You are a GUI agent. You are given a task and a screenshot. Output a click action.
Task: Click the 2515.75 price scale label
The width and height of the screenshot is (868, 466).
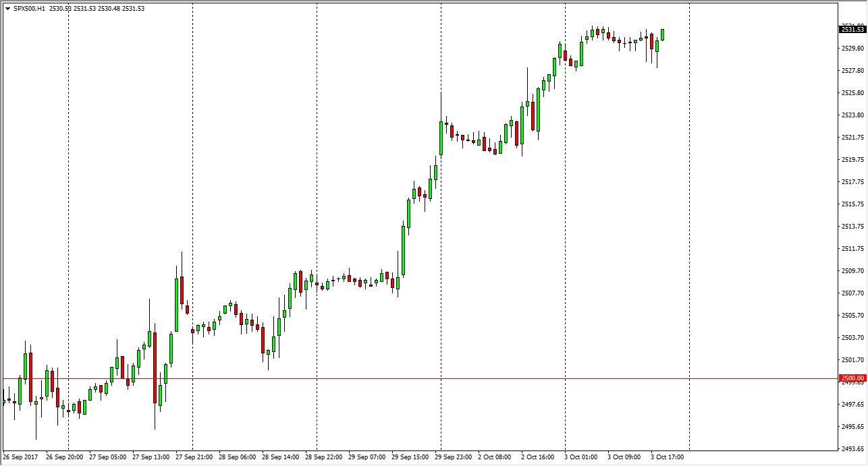tap(853, 204)
